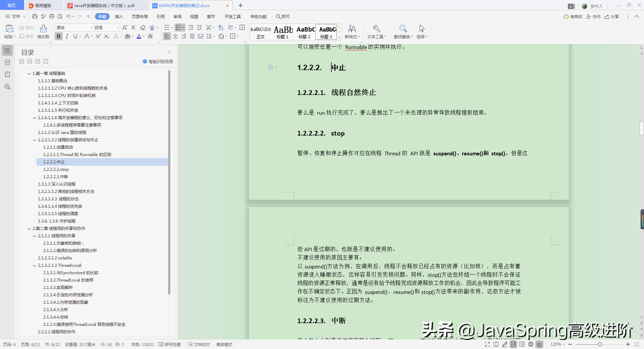Open Print Preview icon
Screen dimensions: 644x349
click(60, 16)
